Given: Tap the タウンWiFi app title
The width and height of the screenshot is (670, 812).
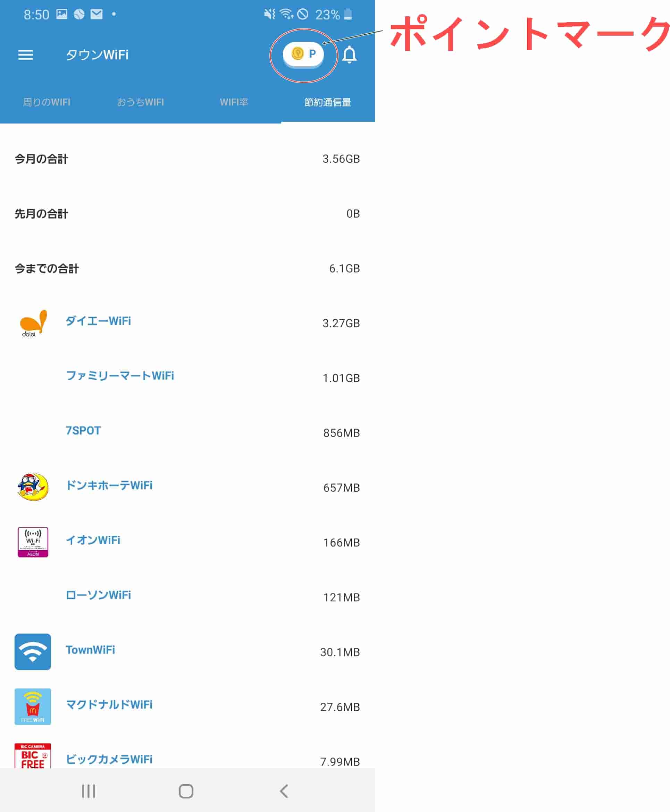Looking at the screenshot, I should click(x=97, y=55).
